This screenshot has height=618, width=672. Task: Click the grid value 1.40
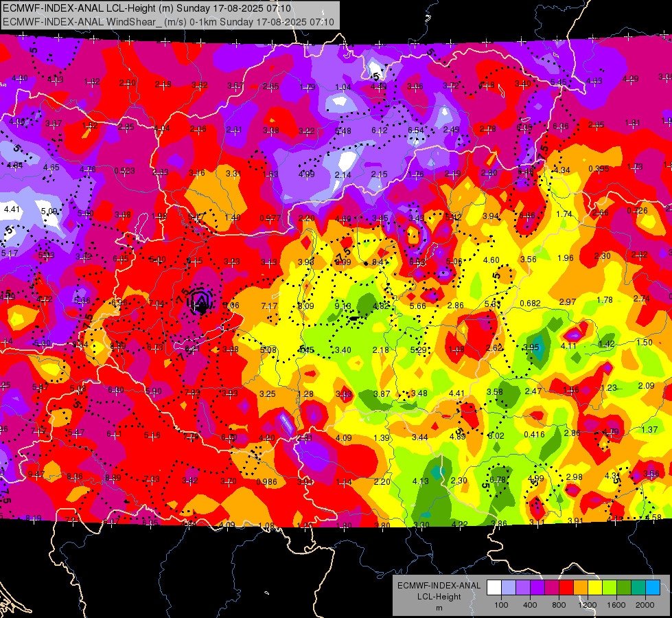pos(233,218)
